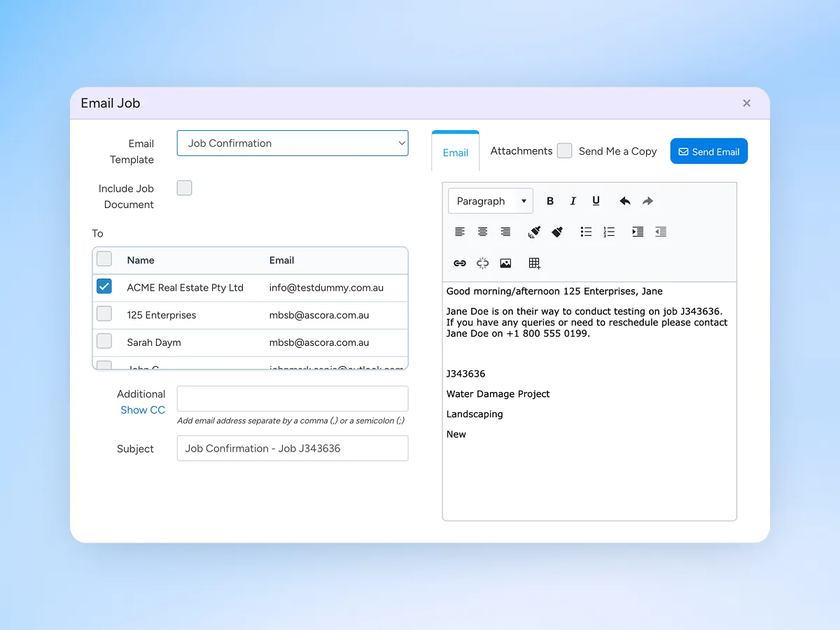Center align the email text
Viewport: 840px width, 630px height.
coord(482,232)
